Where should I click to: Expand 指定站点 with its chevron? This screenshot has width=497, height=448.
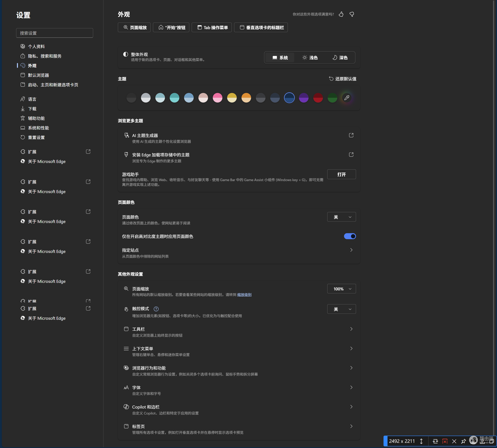[351, 250]
